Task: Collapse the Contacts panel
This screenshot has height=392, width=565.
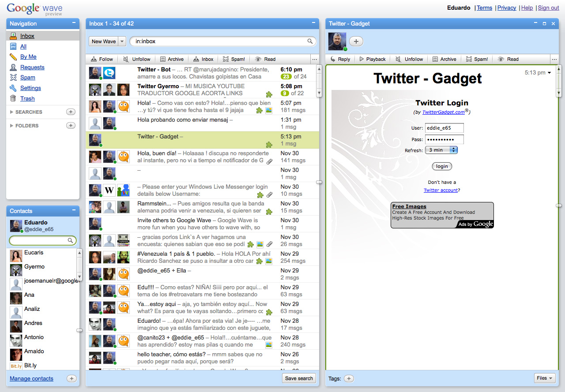Action: (x=74, y=211)
